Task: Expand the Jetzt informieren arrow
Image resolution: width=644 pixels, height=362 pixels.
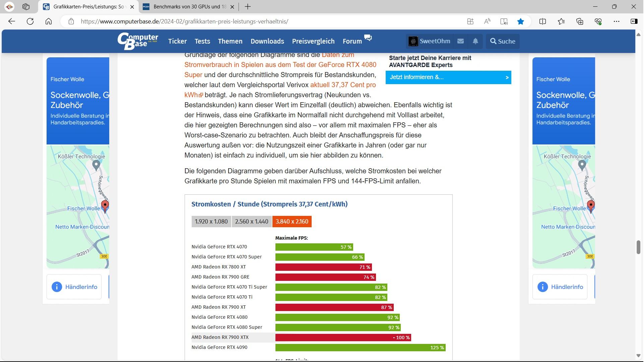Action: pyautogui.click(x=507, y=77)
